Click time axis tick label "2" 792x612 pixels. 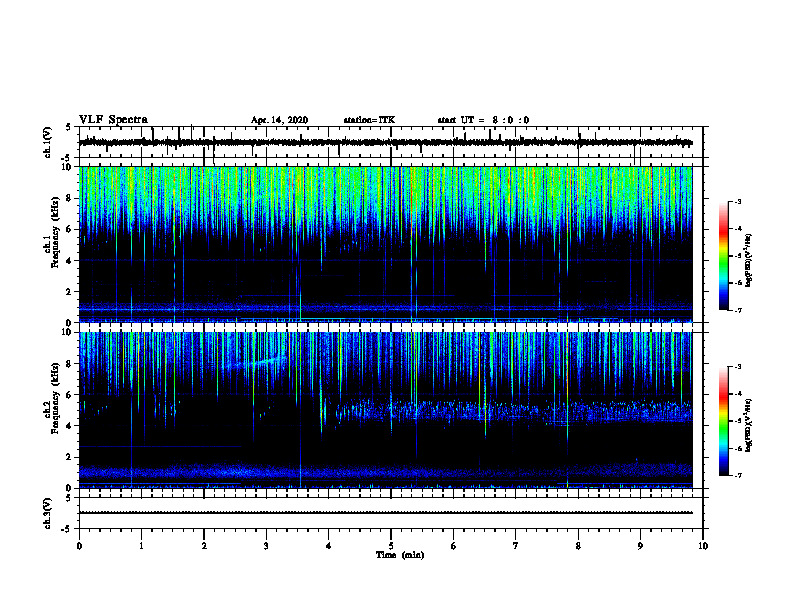pos(204,546)
